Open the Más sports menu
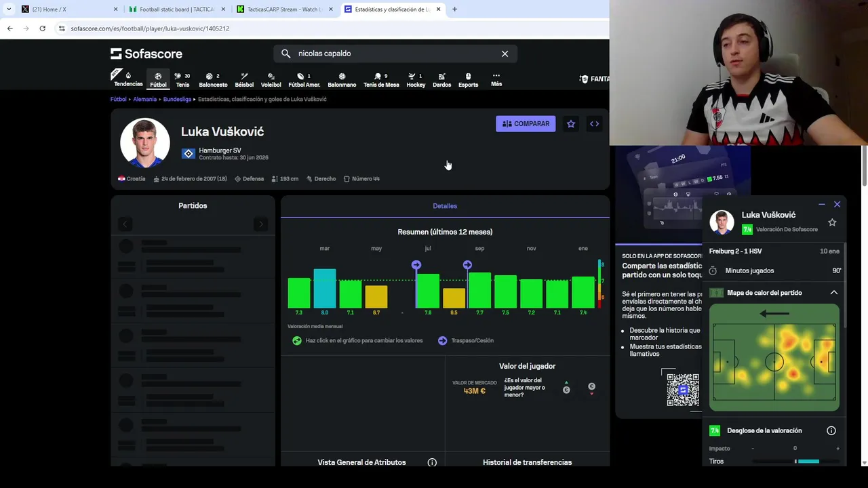Image resolution: width=868 pixels, height=488 pixels. tap(496, 79)
